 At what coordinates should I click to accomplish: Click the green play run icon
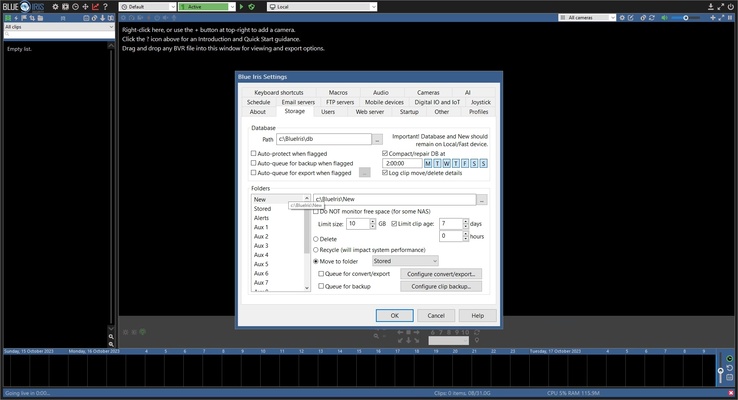(x=241, y=7)
